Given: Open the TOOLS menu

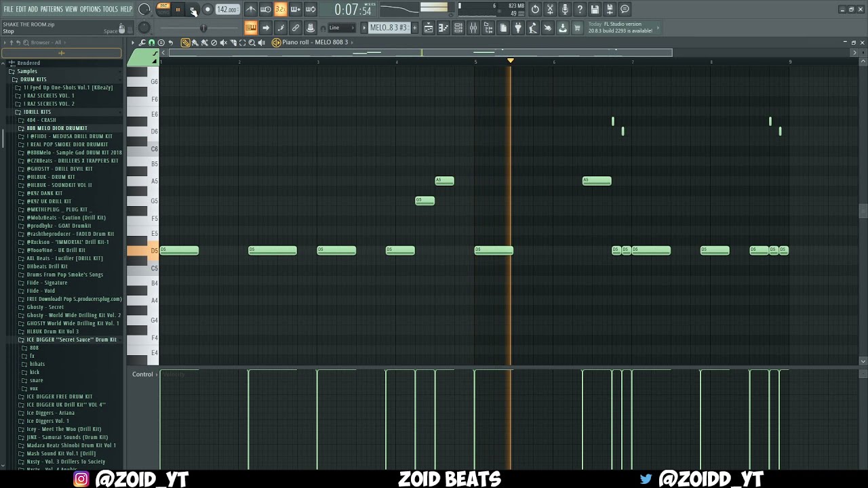Looking at the screenshot, I should pyautogui.click(x=110, y=9).
